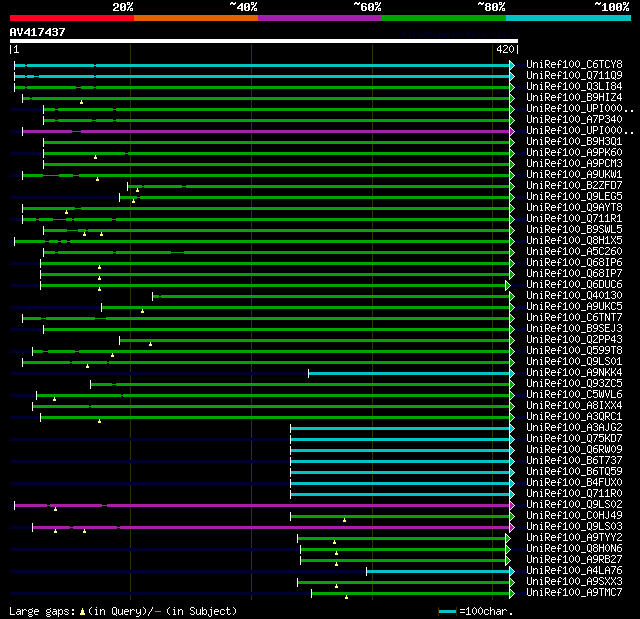Image resolution: width=640 pixels, height=619 pixels.
Task: Click the UniRef100_Q75KD7 label
Action: (x=574, y=439)
